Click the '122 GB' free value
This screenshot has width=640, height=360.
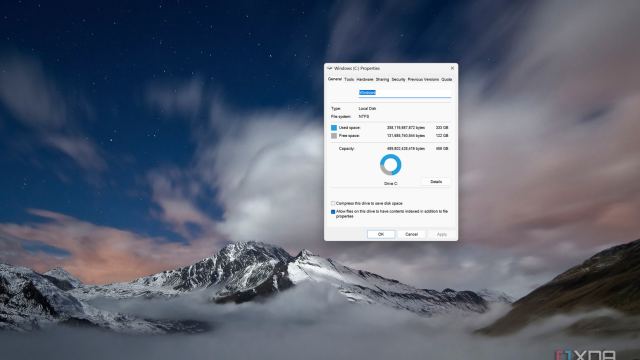pos(442,136)
